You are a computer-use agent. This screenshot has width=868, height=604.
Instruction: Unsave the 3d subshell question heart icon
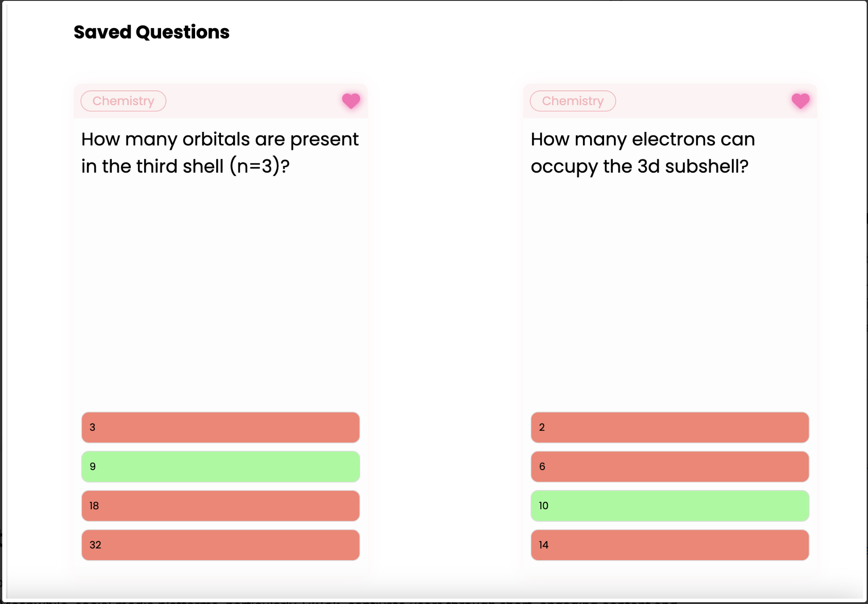coord(800,101)
